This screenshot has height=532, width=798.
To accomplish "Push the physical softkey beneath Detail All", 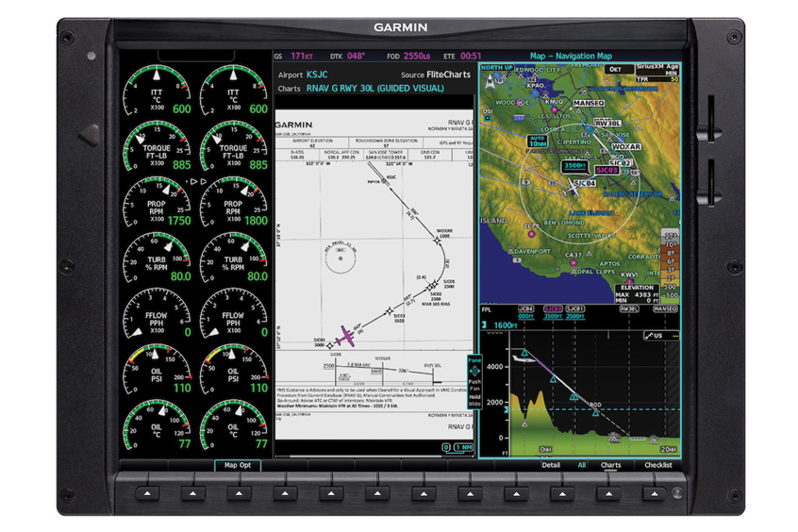I will point(562,493).
